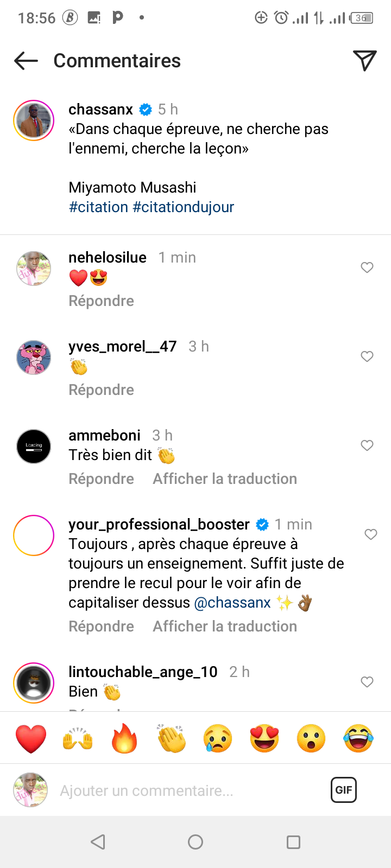Insert the fire quick emoji
391x868 pixels.
click(x=124, y=738)
